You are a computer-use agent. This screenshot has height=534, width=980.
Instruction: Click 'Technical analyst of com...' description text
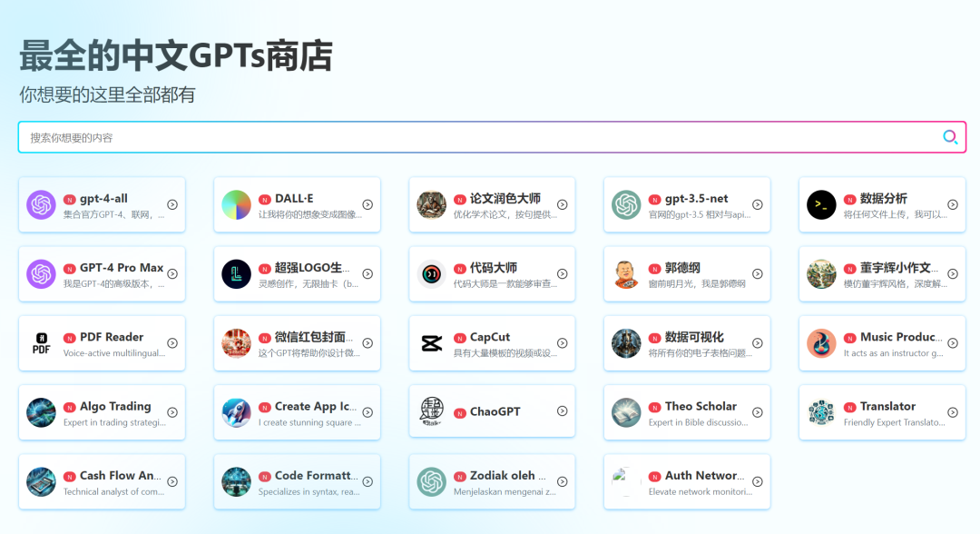point(113,492)
